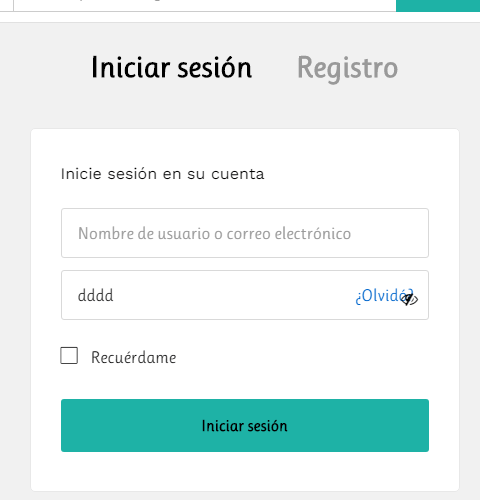Focus the Nombre de usuario o correo electrónico field
The width and height of the screenshot is (480, 500).
pos(245,233)
